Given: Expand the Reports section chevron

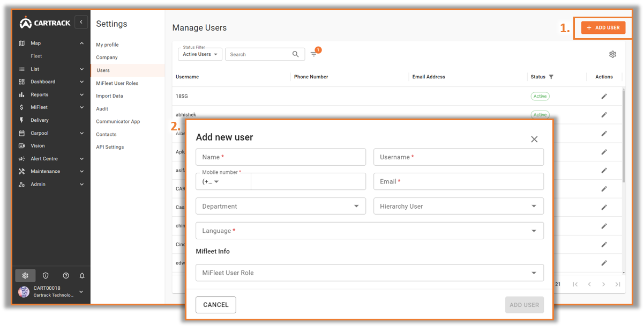Looking at the screenshot, I should pyautogui.click(x=82, y=95).
